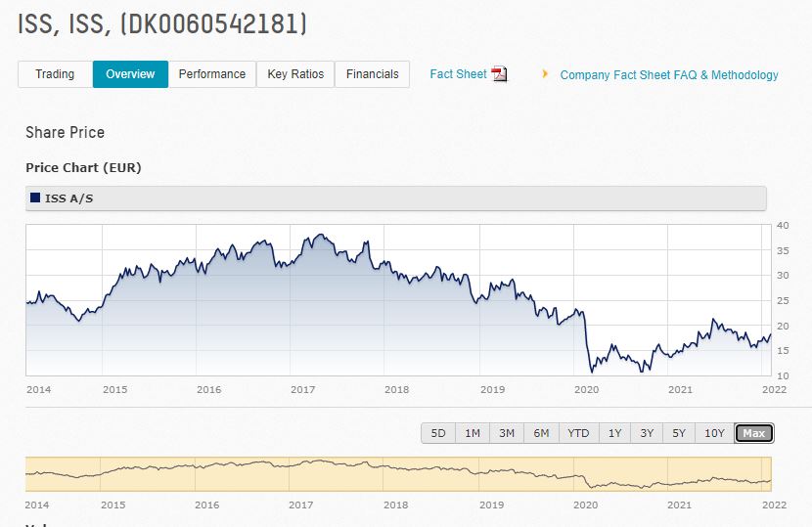
Task: Open the Financials tab
Action: click(373, 74)
